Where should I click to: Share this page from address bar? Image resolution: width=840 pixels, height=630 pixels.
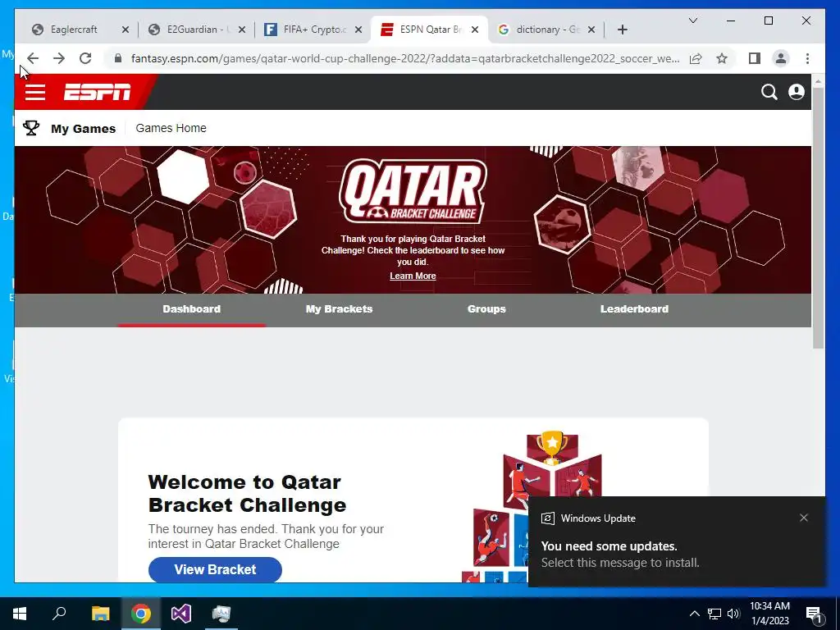(x=696, y=58)
